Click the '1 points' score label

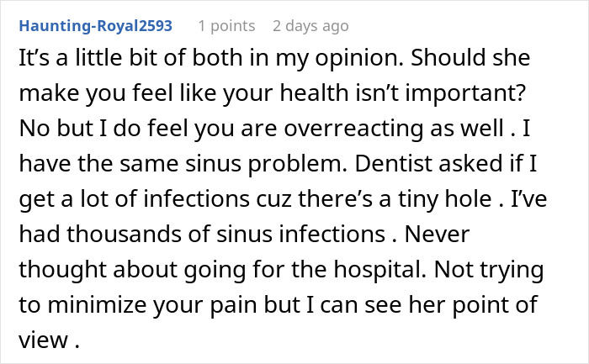(x=225, y=25)
